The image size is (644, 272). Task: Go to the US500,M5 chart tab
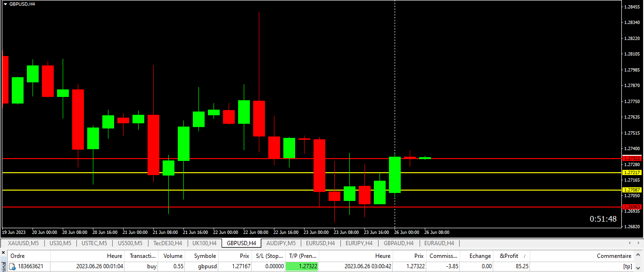[x=130, y=243]
